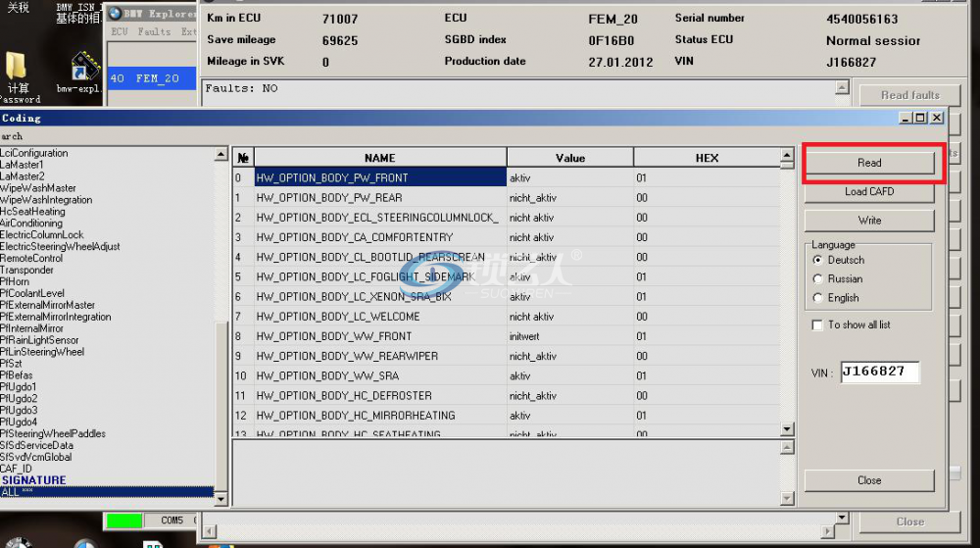This screenshot has width=980, height=548.
Task: Select the HW_OPTION_BODY_LC_WELCOME table row
Action: click(x=507, y=317)
